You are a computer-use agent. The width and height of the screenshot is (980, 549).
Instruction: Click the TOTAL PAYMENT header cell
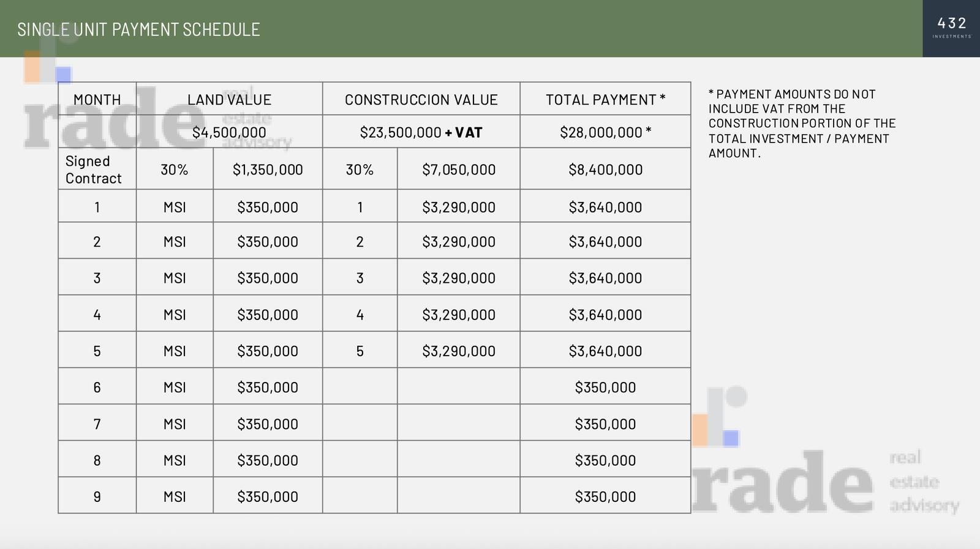605,99
